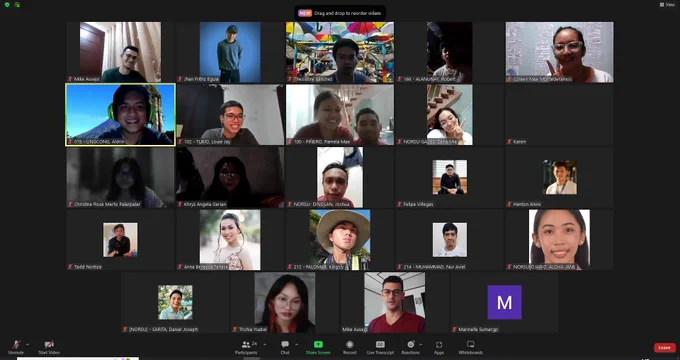
Task: Select Mike Ausejo's red shirt video tile
Action: click(x=395, y=302)
